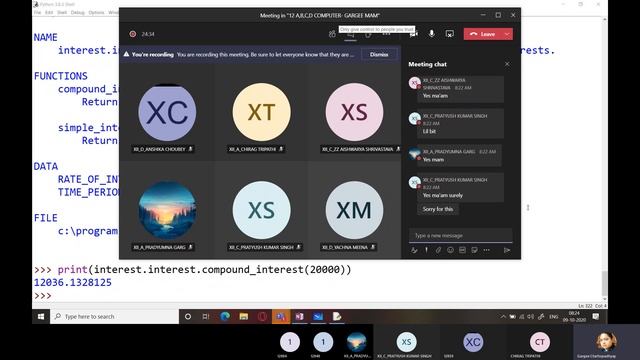Open OneNote from the taskbar
Viewport: 640px width, 360px height.
(x=299, y=316)
